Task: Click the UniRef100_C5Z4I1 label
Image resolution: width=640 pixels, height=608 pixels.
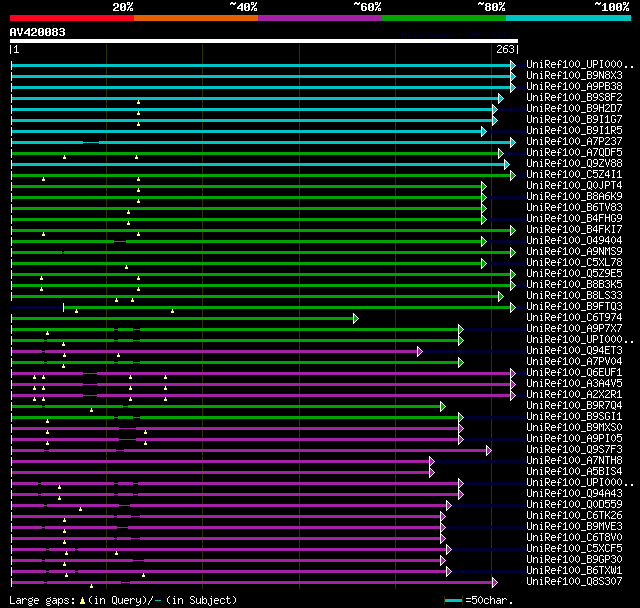Action: [574, 175]
